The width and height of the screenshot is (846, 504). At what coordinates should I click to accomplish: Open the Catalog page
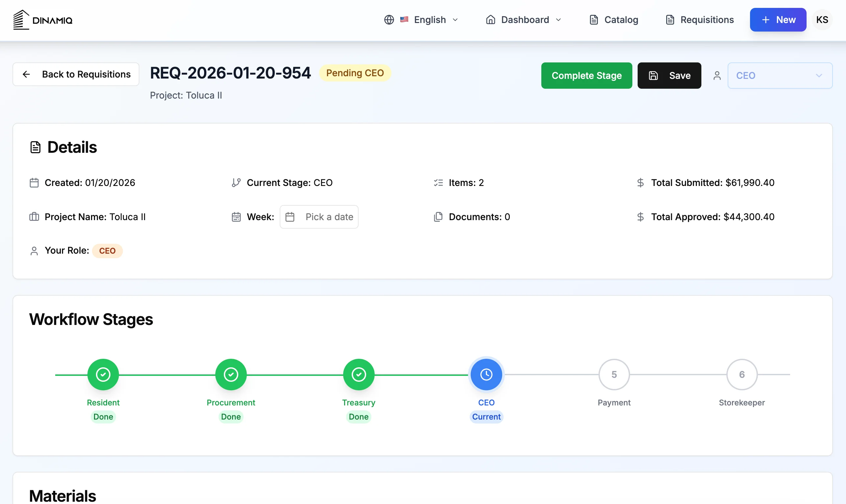(614, 20)
